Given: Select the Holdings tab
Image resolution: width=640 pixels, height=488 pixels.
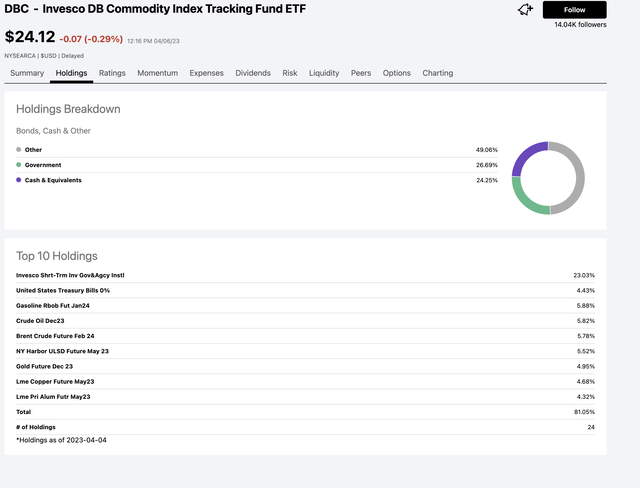Looking at the screenshot, I should [x=71, y=73].
